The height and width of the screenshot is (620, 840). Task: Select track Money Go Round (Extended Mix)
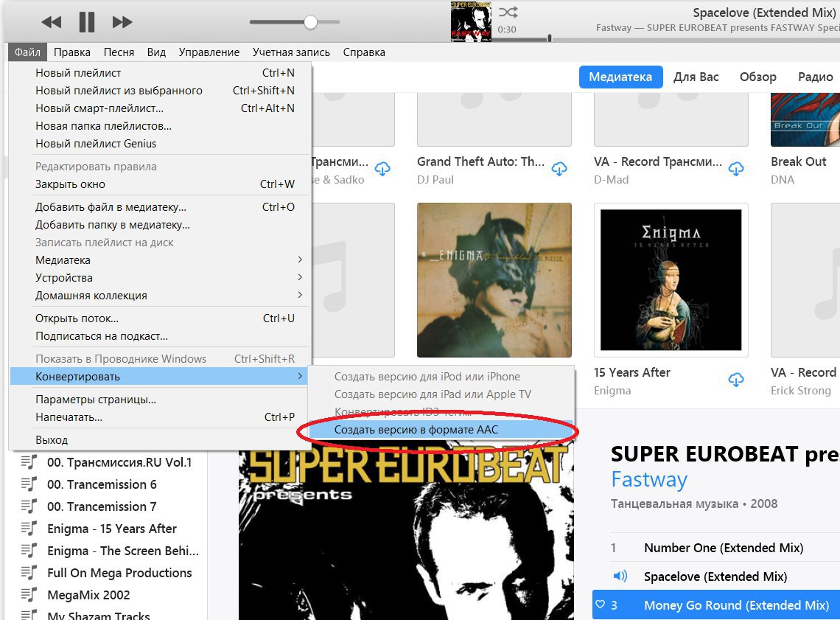737,605
